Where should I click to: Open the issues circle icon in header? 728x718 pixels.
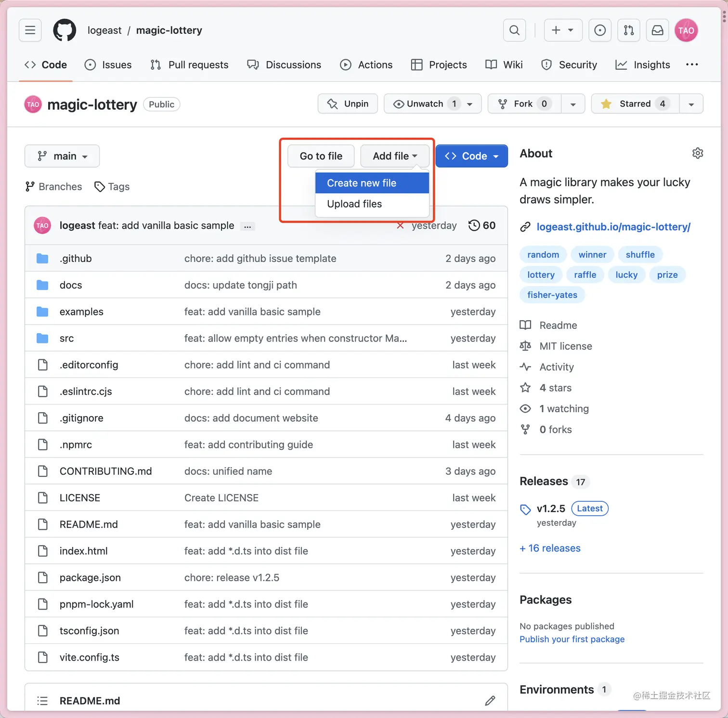pyautogui.click(x=600, y=30)
